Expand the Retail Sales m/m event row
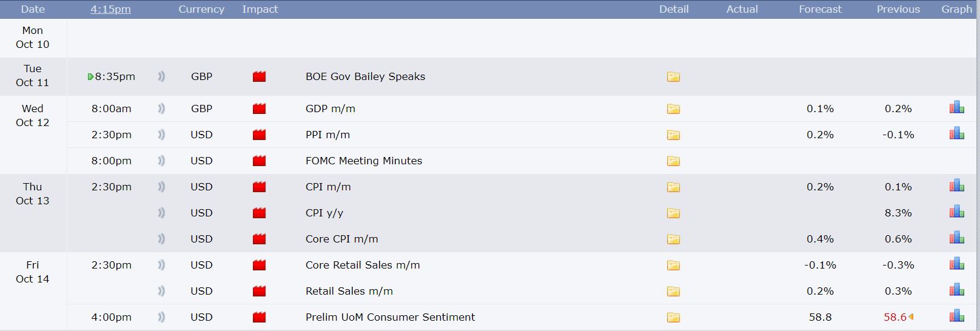This screenshot has height=331, width=980. (x=349, y=291)
